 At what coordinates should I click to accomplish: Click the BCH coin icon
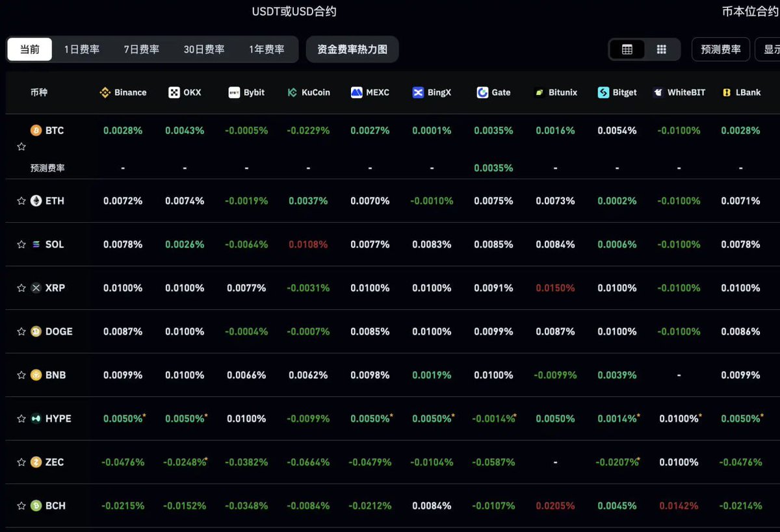[36, 505]
